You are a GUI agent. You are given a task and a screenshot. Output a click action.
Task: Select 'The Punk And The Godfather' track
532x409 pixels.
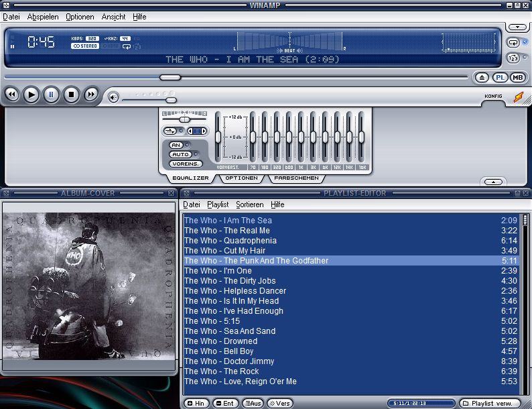click(351, 260)
